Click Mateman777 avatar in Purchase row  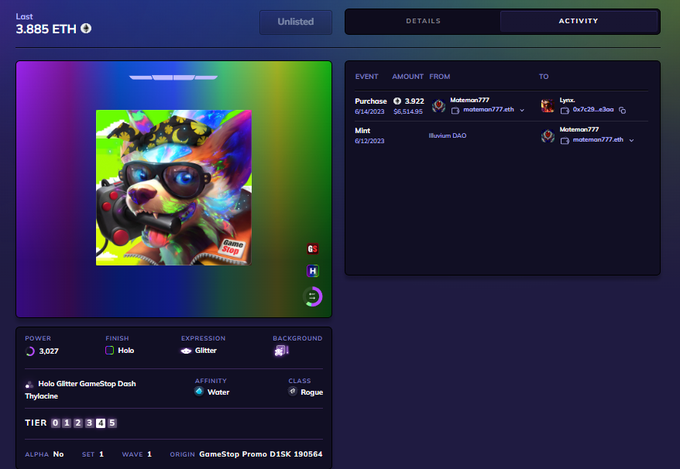tap(439, 105)
